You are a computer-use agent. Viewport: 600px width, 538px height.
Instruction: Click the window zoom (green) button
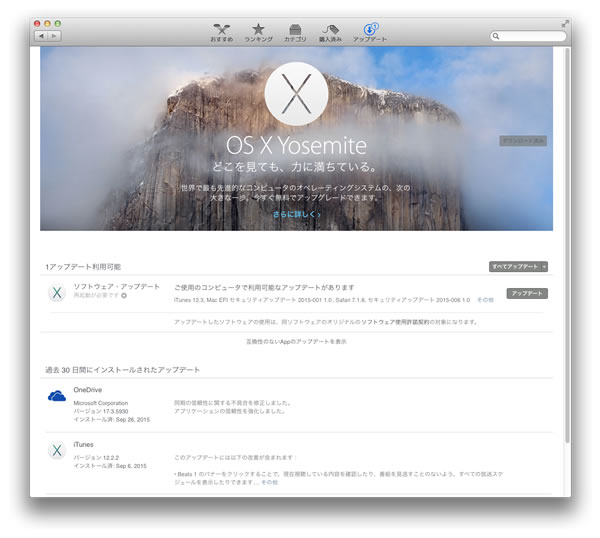58,23
